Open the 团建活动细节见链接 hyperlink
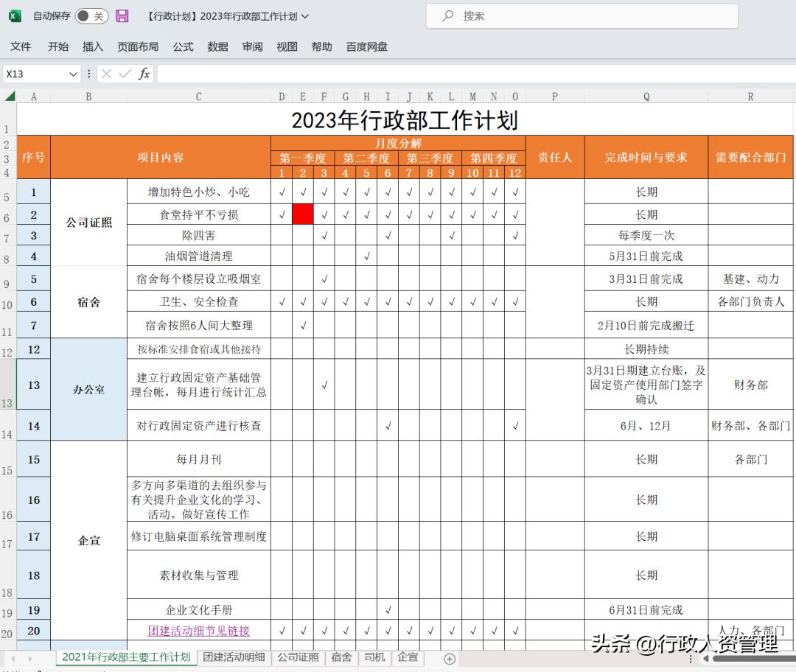 198,631
